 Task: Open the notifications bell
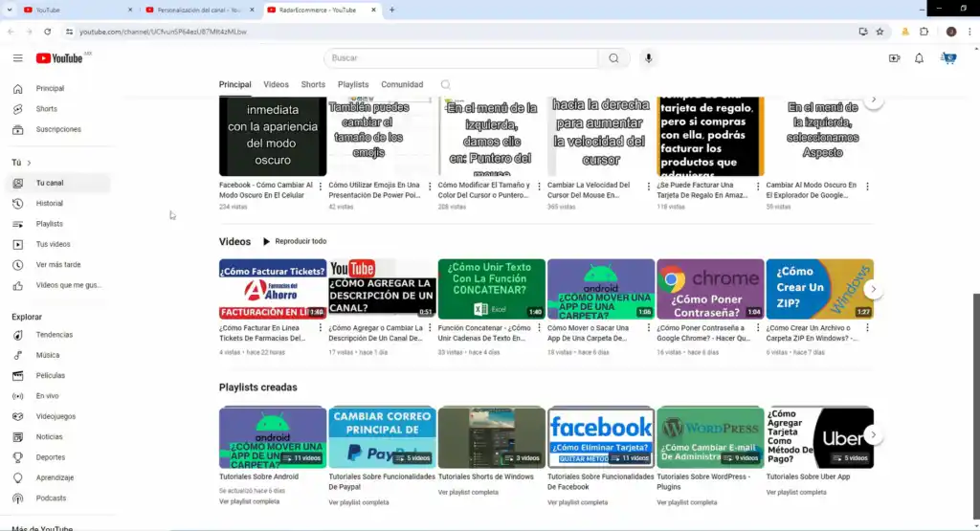point(919,58)
